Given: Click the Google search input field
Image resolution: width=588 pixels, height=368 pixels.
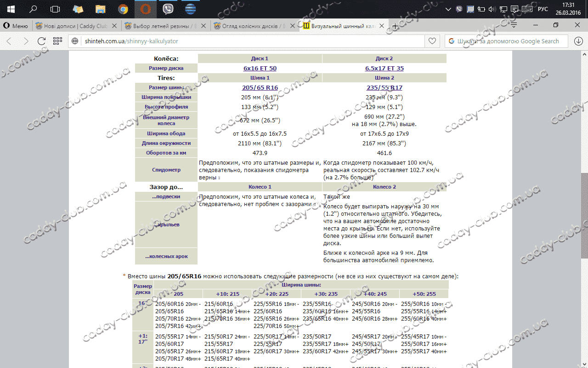Looking at the screenshot, I should 508,41.
